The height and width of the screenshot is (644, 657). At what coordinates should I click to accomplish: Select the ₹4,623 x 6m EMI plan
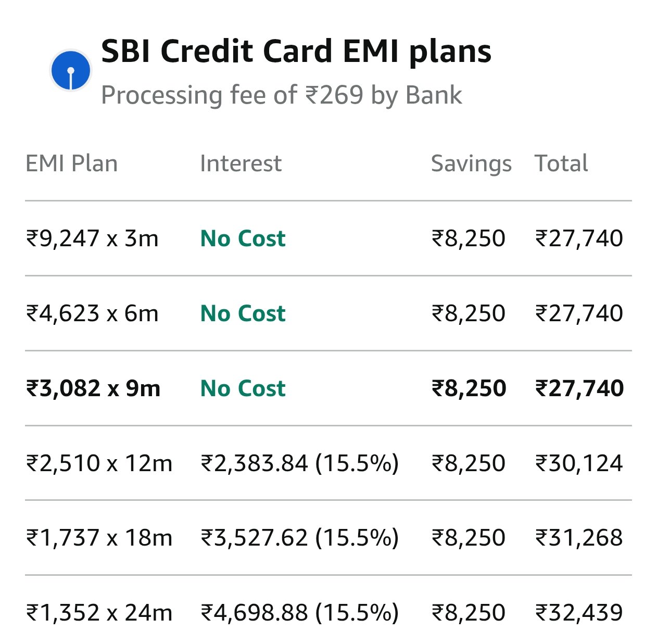coord(92,313)
